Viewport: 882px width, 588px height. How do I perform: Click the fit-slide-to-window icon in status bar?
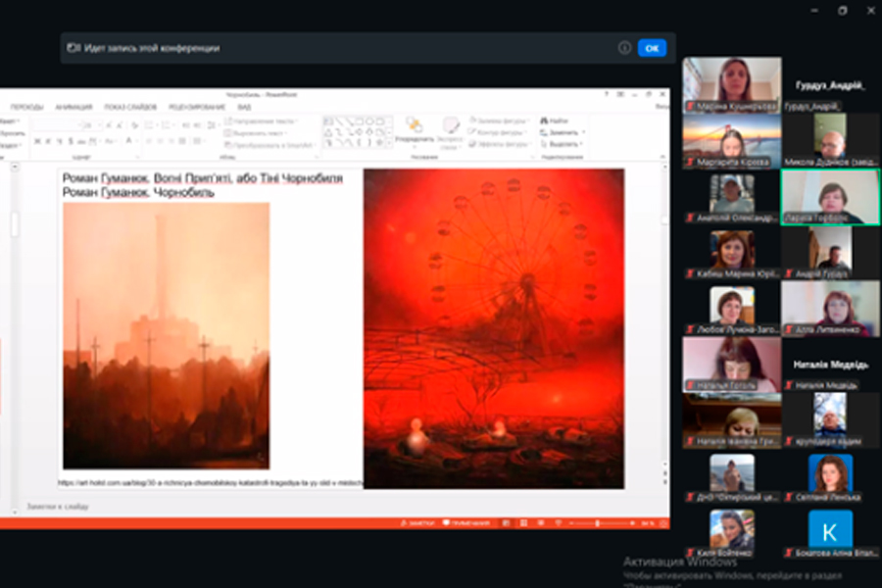661,524
